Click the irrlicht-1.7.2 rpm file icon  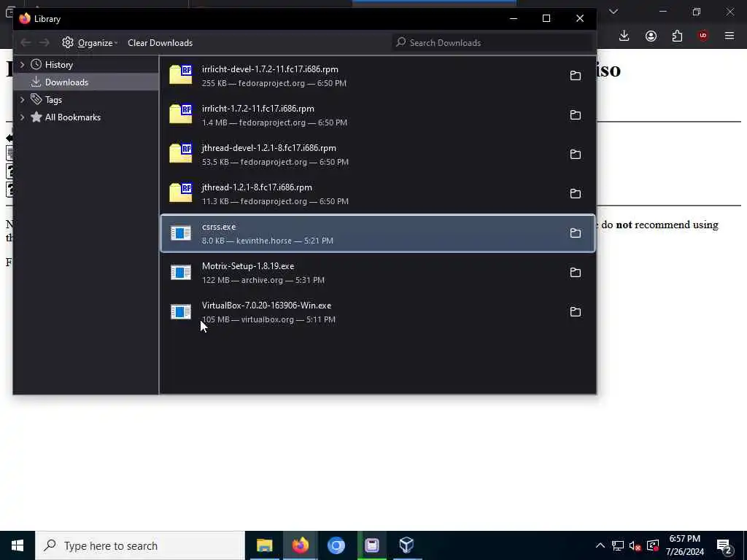tap(181, 114)
